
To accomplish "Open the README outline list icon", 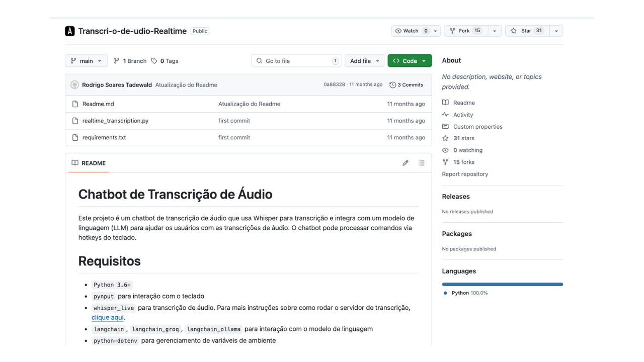I will coord(422,163).
